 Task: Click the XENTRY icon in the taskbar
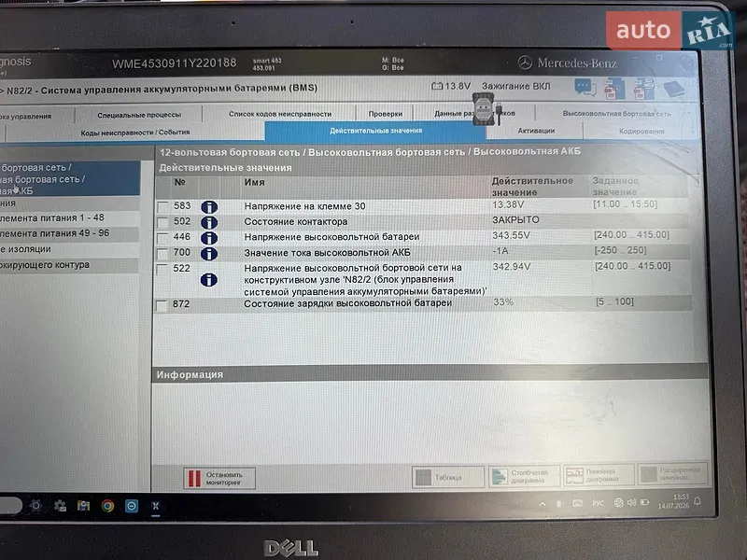pos(155,506)
